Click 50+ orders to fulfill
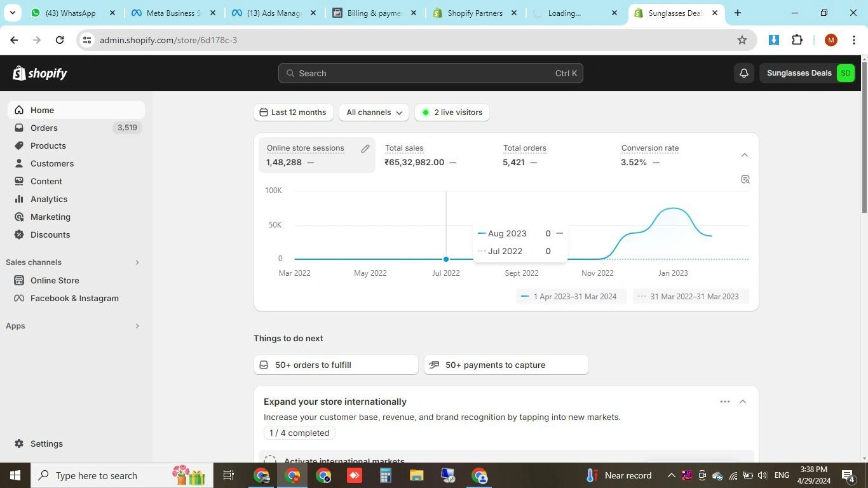This screenshot has width=868, height=488. [x=336, y=365]
